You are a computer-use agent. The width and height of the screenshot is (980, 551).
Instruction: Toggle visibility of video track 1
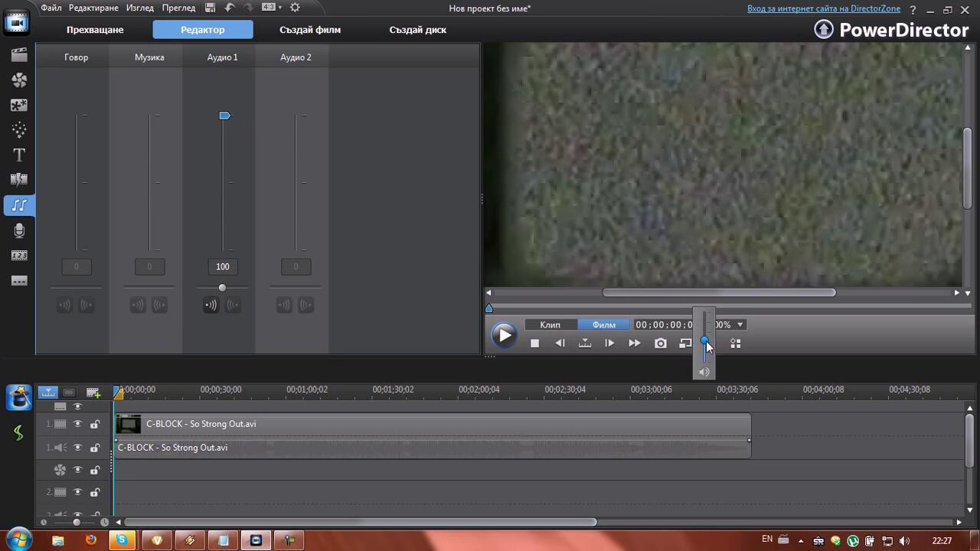(x=77, y=424)
